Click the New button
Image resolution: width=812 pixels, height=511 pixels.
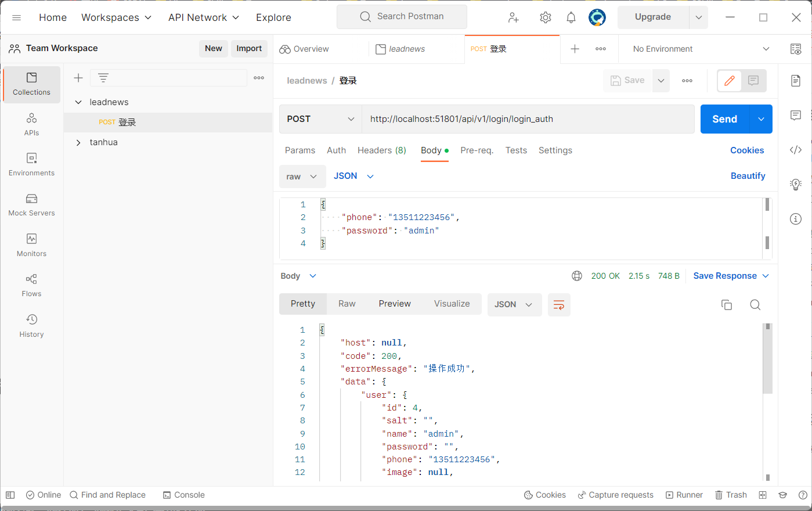[x=214, y=49]
